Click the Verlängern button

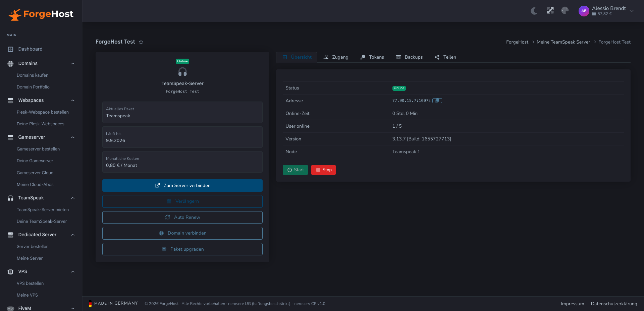point(182,201)
